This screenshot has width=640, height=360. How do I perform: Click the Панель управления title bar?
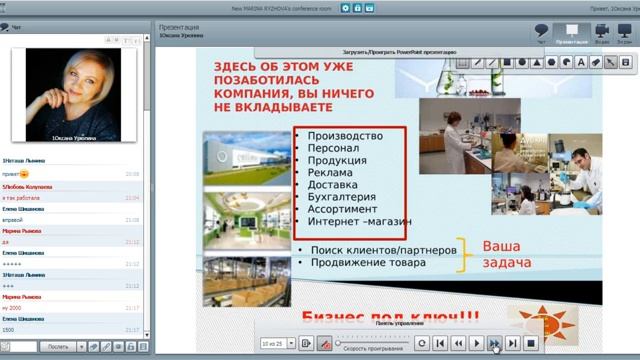click(x=399, y=323)
